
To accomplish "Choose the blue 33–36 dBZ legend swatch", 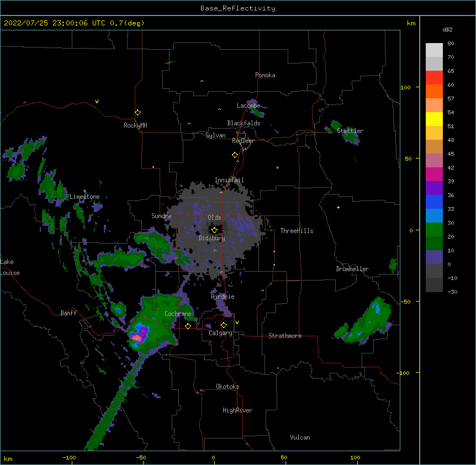I will pos(434,202).
